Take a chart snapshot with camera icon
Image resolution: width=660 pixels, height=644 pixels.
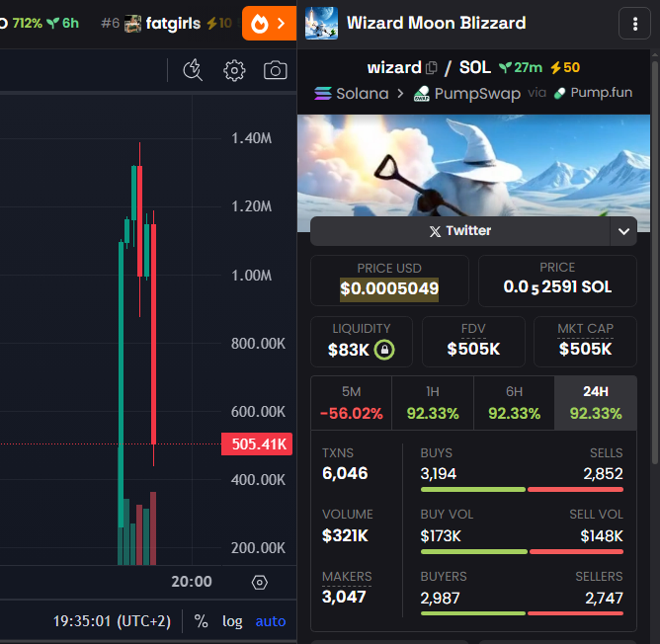[x=276, y=70]
